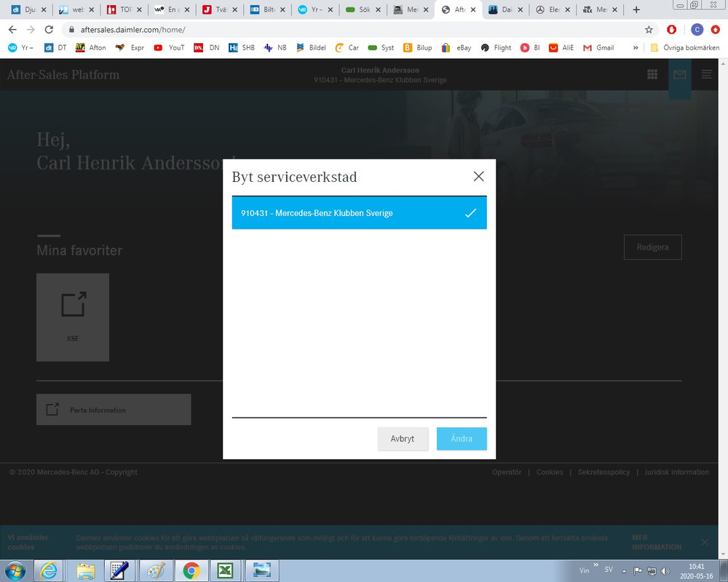Open the Bilup bookmark

click(418, 47)
